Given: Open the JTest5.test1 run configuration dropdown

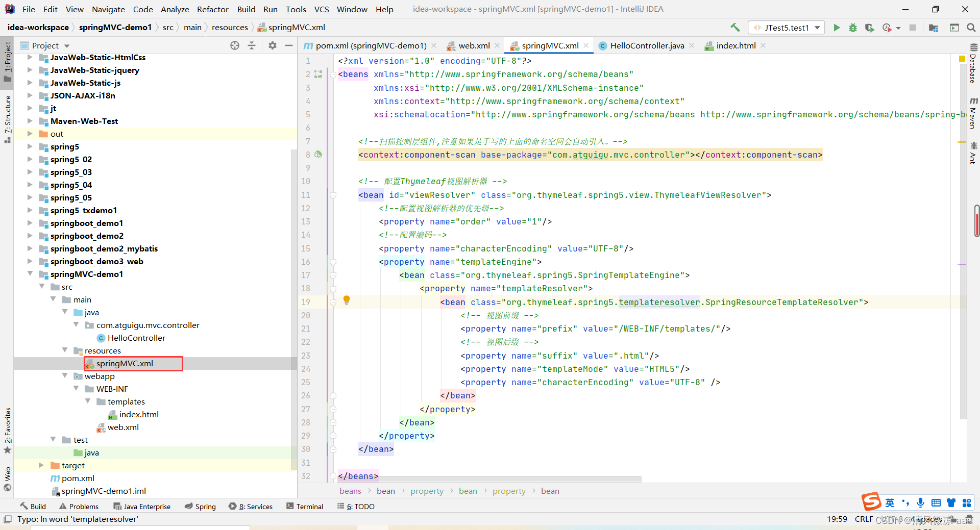Looking at the screenshot, I should pyautogui.click(x=787, y=28).
